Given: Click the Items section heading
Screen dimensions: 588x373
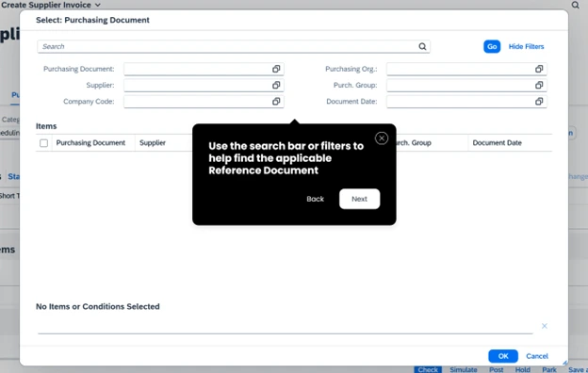Looking at the screenshot, I should click(x=46, y=126).
